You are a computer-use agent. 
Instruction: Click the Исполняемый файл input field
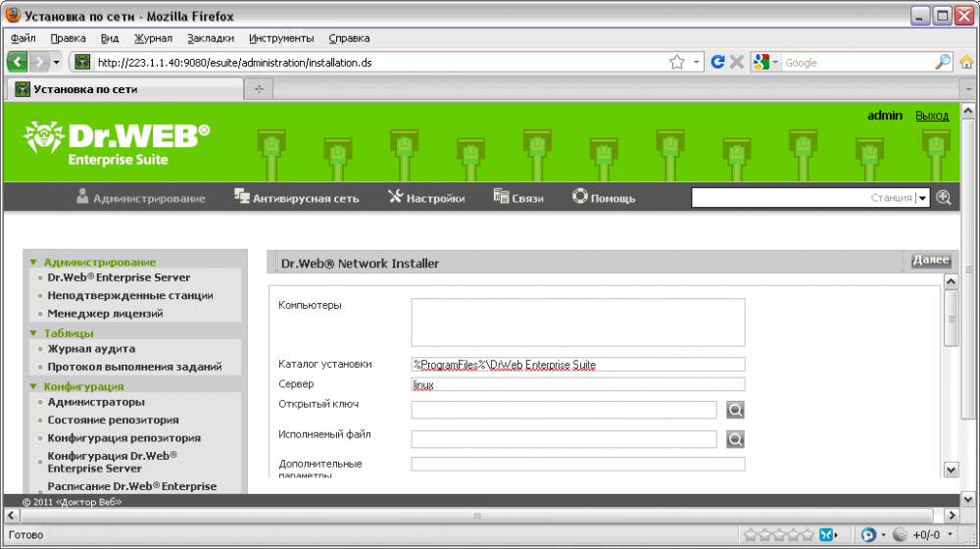pos(563,439)
